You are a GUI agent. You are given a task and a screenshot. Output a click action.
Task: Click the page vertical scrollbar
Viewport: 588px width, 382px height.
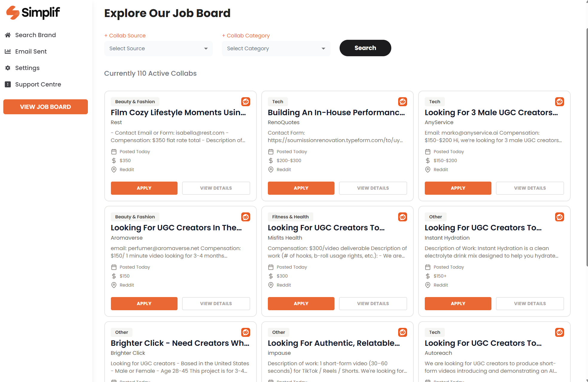(587, 150)
